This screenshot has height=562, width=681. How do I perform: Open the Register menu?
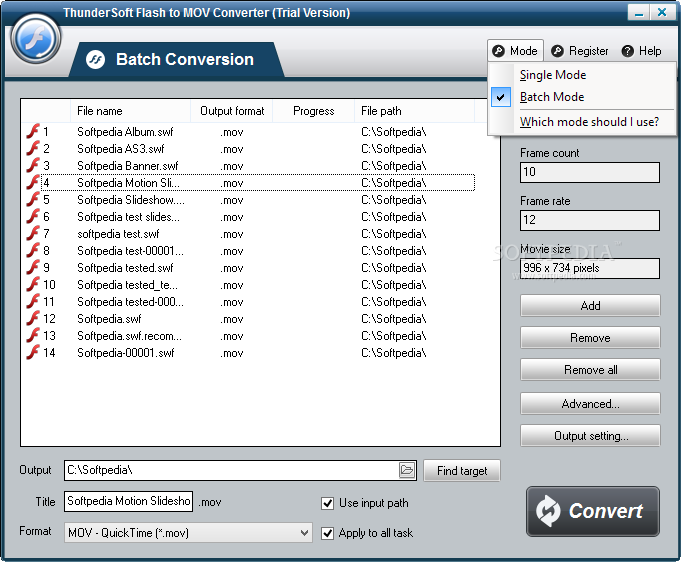click(x=580, y=51)
